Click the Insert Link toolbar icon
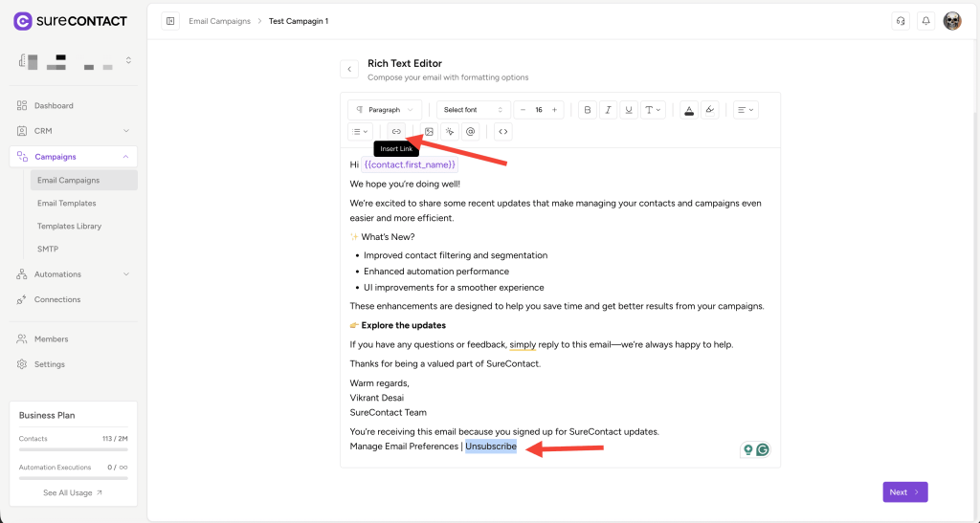Image resolution: width=980 pixels, height=523 pixels. (396, 131)
